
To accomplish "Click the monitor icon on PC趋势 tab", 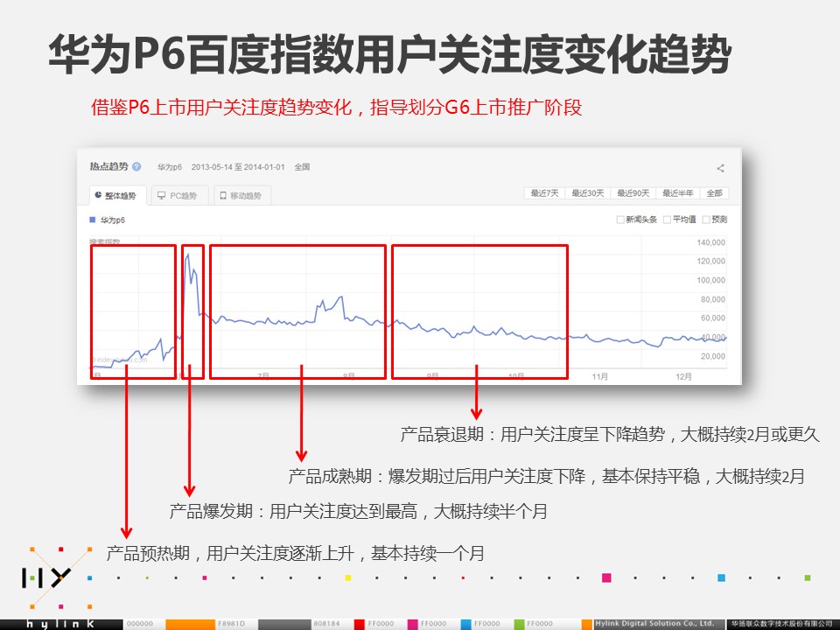I will pyautogui.click(x=162, y=195).
